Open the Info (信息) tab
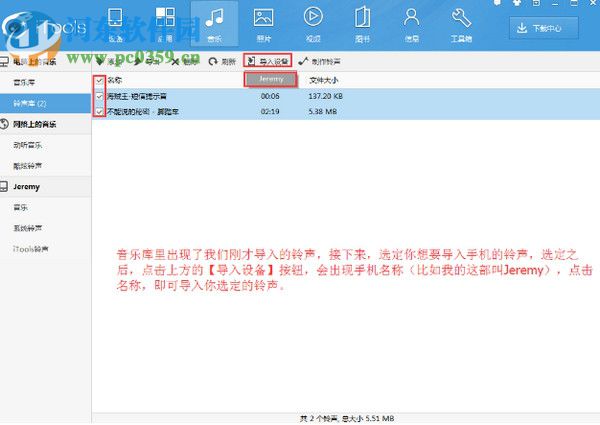 (x=412, y=25)
